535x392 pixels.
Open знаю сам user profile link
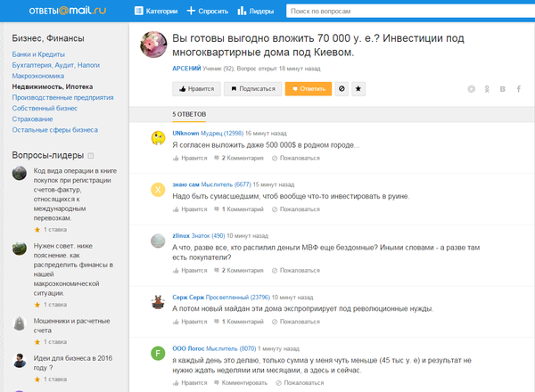coord(185,184)
